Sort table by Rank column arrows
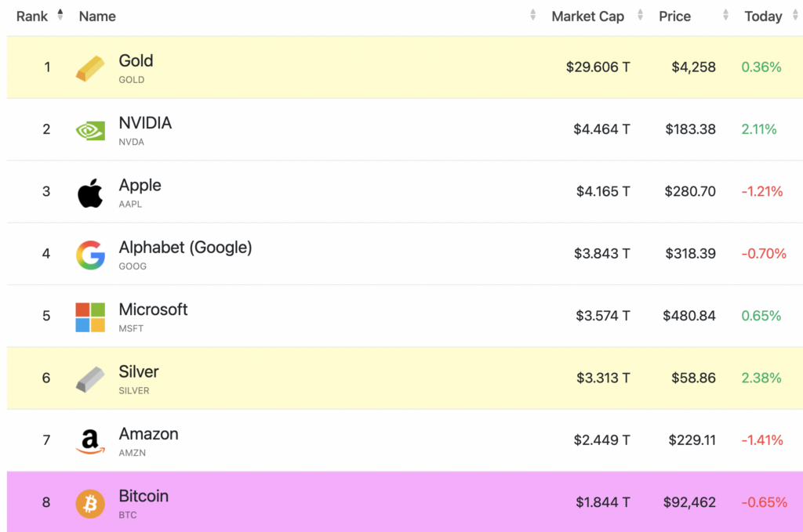The image size is (803, 532). pyautogui.click(x=60, y=15)
